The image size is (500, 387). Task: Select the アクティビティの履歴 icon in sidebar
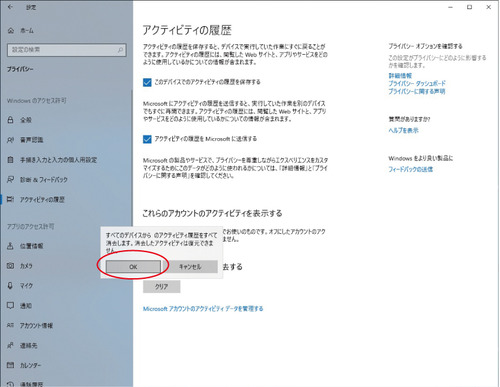click(x=10, y=199)
